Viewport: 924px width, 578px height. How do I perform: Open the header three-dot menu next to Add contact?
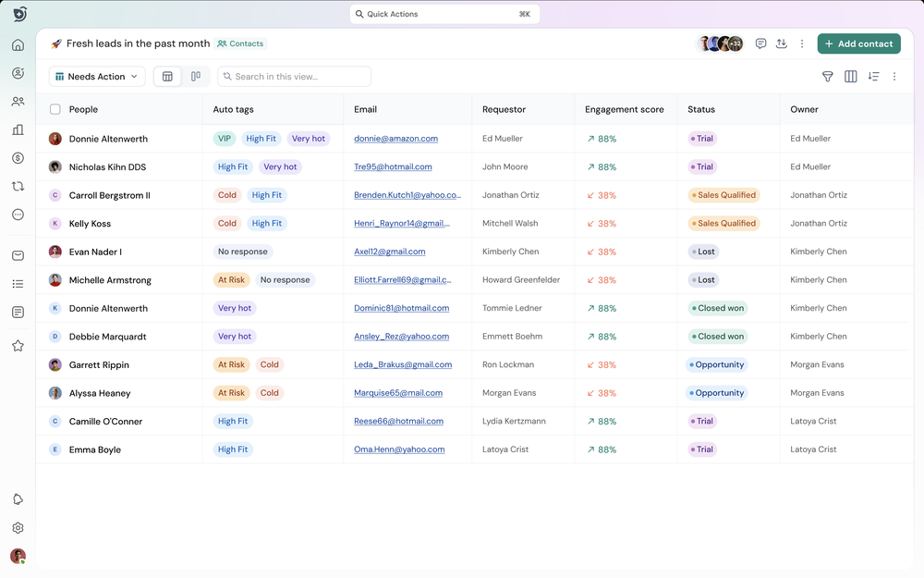[802, 43]
